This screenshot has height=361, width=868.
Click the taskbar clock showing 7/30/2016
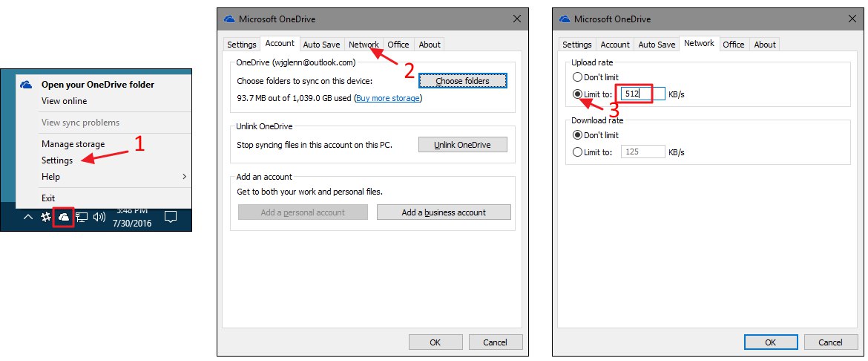click(x=132, y=217)
